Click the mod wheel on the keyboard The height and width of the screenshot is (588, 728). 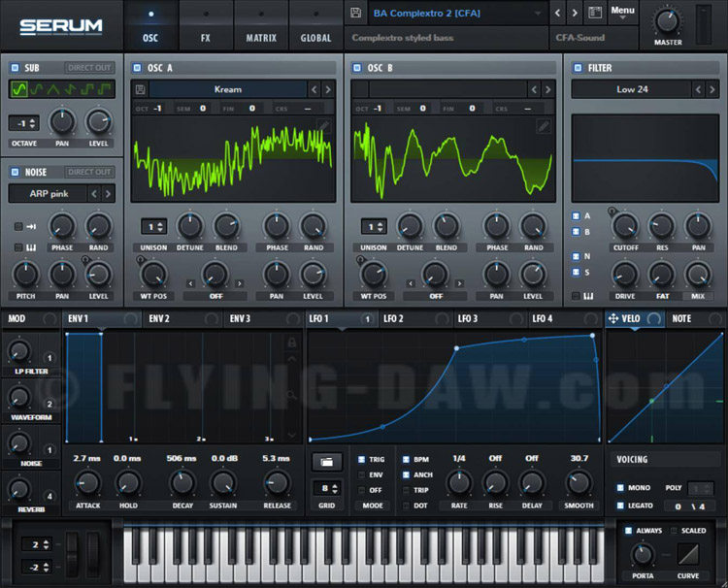pos(93,554)
